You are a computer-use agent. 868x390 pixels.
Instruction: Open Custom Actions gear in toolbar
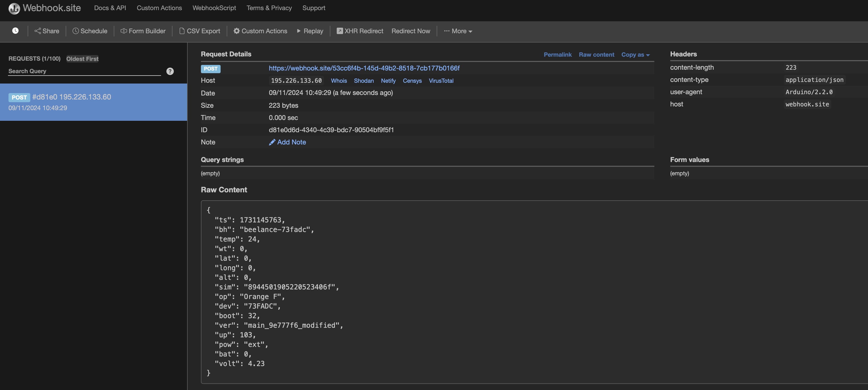coord(237,31)
